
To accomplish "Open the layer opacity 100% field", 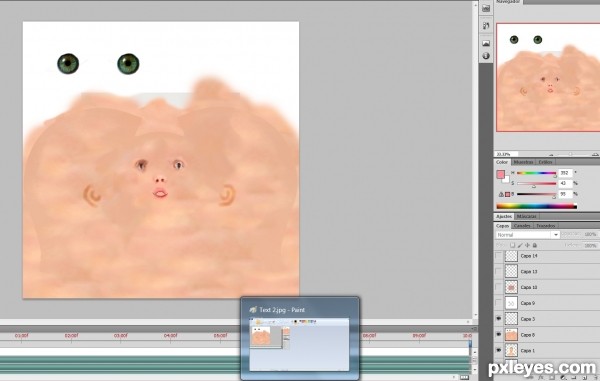I will tap(590, 234).
